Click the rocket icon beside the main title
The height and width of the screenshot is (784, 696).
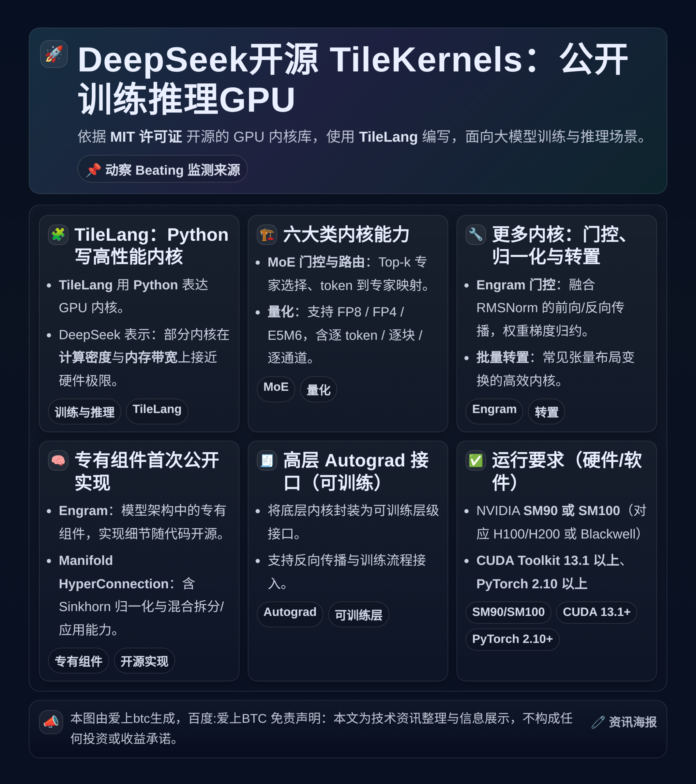pyautogui.click(x=54, y=54)
